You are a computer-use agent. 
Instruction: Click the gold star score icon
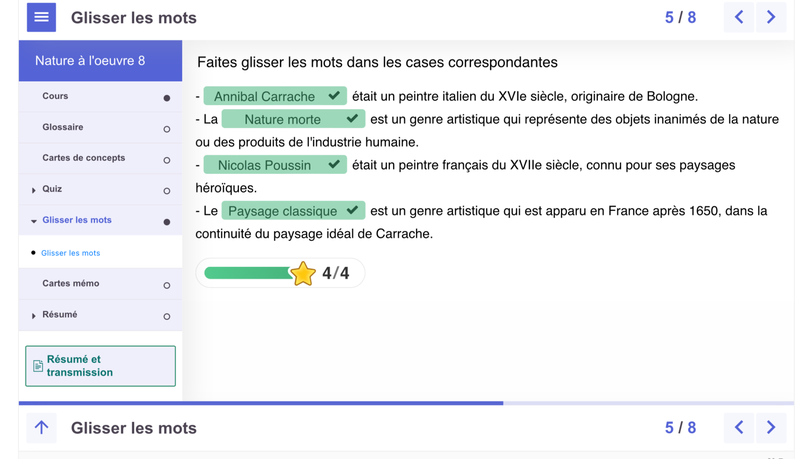[303, 273]
